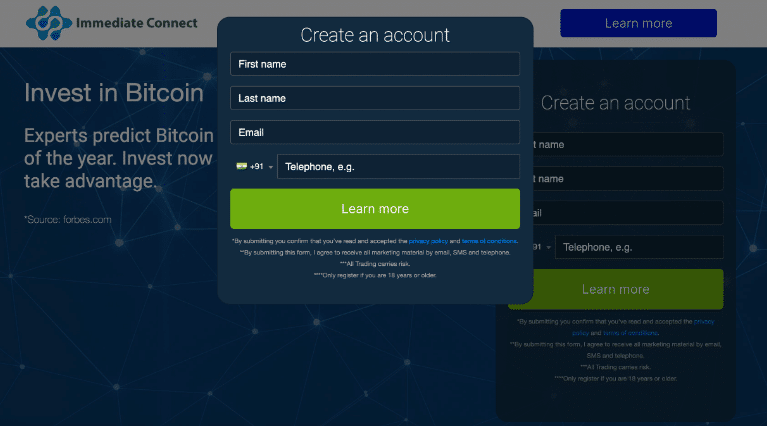Open privacy policy link in background form
Screen dimensions: 767x426
[704, 322]
